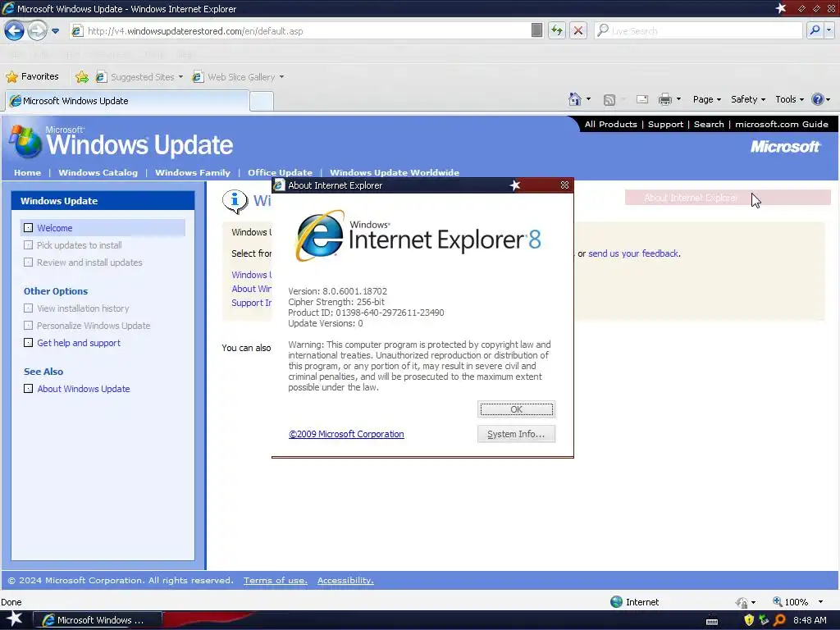This screenshot has width=840, height=630.
Task: Click the Windows Update flag logo
Action: tap(25, 141)
